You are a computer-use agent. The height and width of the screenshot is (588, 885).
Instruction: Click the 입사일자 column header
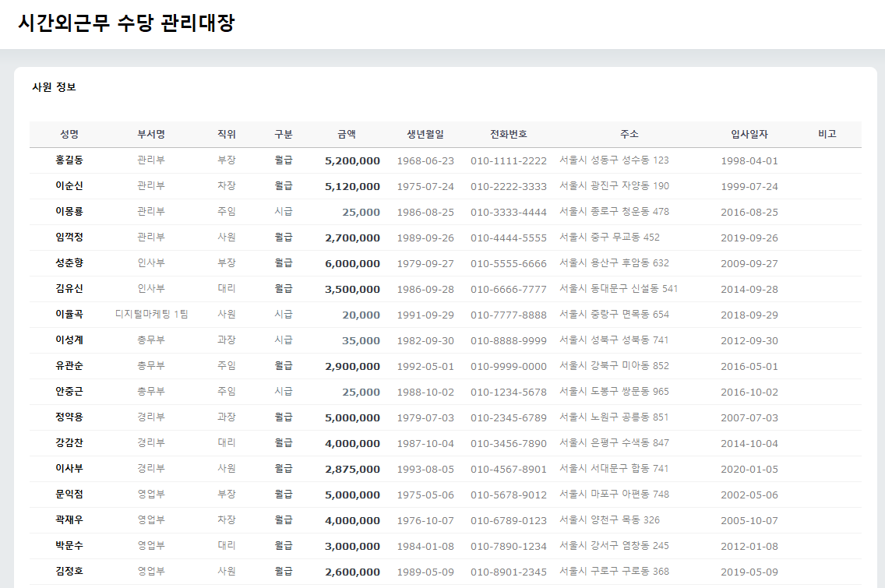click(x=749, y=134)
